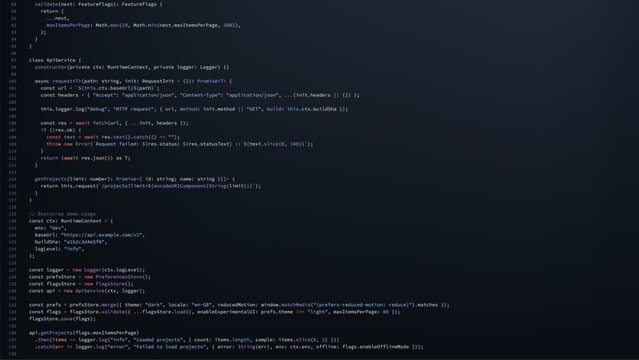The width and height of the screenshot is (639, 360).
Task: Select the constructor line with "private logger: Logger"
Action: [x=132, y=67]
